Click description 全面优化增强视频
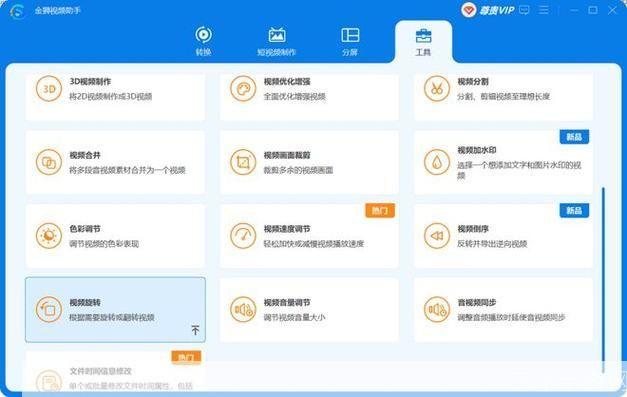This screenshot has width=627, height=397. [x=295, y=96]
